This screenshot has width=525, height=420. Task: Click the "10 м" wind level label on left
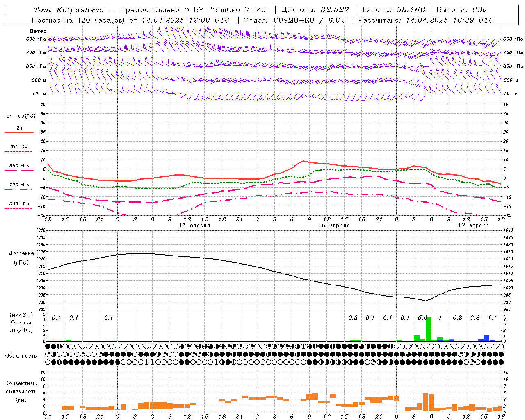39,94
